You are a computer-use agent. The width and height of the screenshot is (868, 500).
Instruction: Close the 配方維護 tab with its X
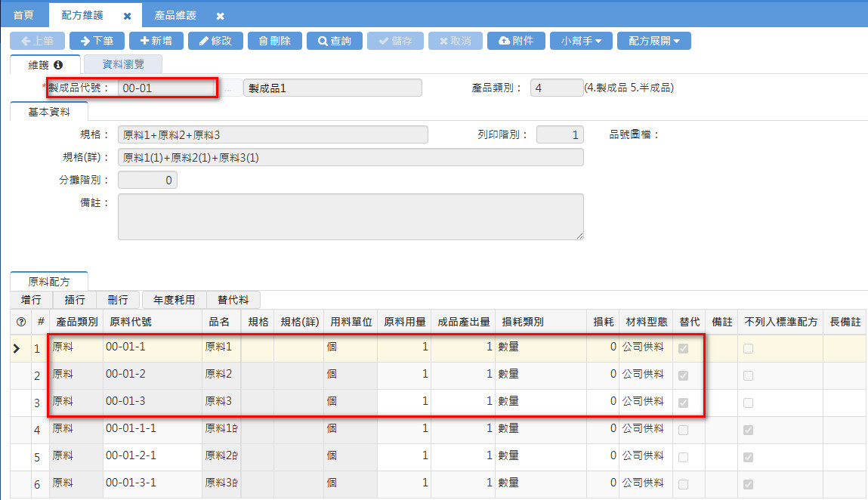[127, 16]
